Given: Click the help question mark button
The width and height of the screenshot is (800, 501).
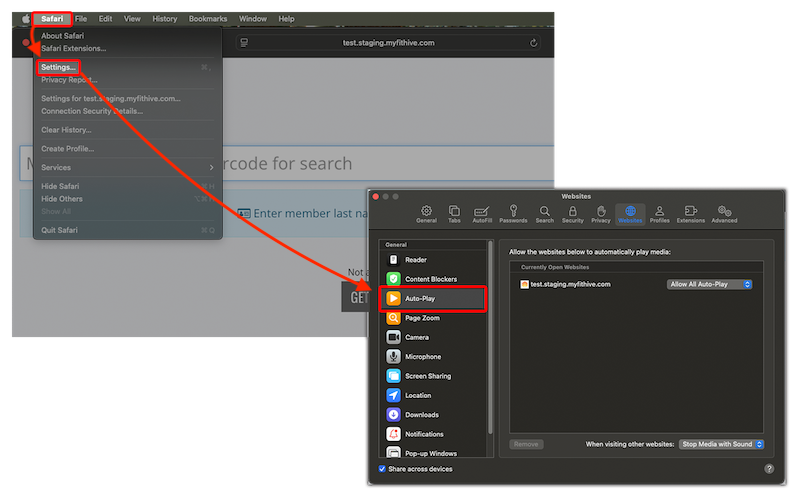Looking at the screenshot, I should tap(769, 468).
